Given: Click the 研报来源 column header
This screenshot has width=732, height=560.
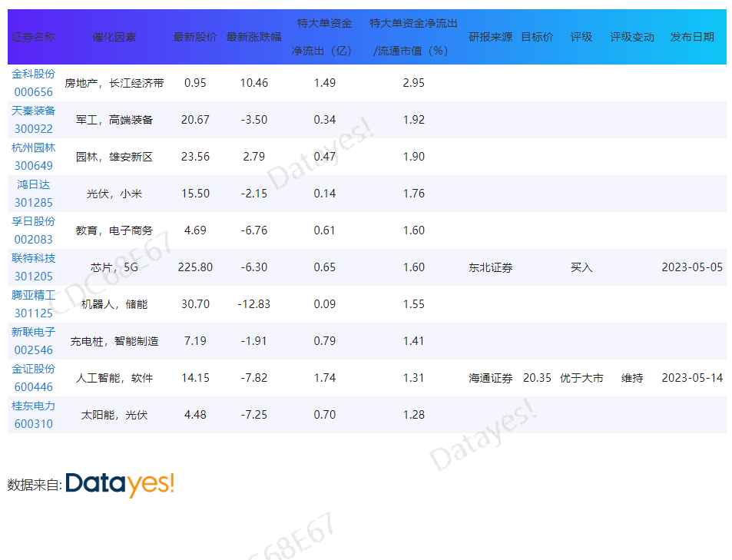Looking at the screenshot, I should coord(491,37).
